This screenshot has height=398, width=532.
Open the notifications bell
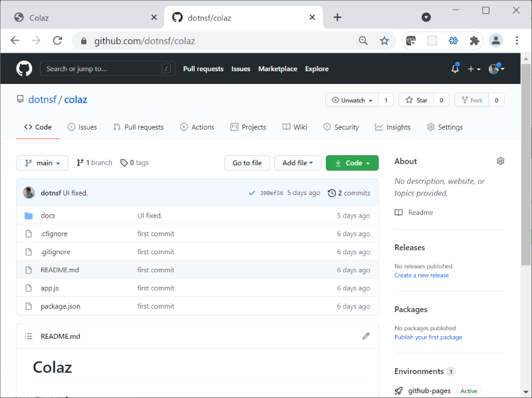pos(455,69)
